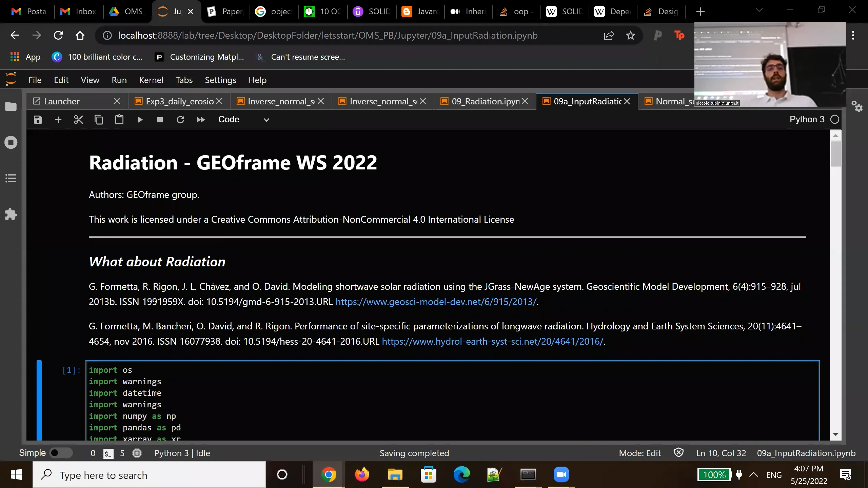Viewport: 868px width, 488px height.
Task: Reload the page in Chrome
Action: [x=58, y=36]
